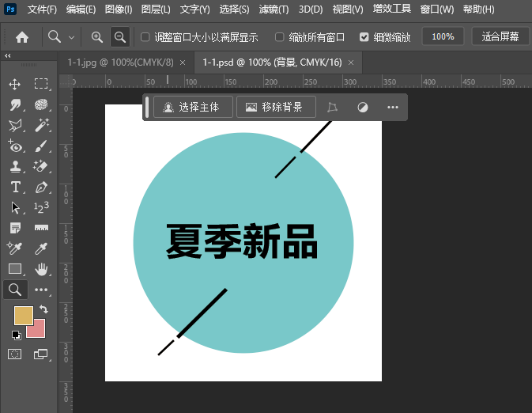The image size is (532, 413).
Task: Open the Edit Toolbar three-dots menu
Action: pos(41,290)
